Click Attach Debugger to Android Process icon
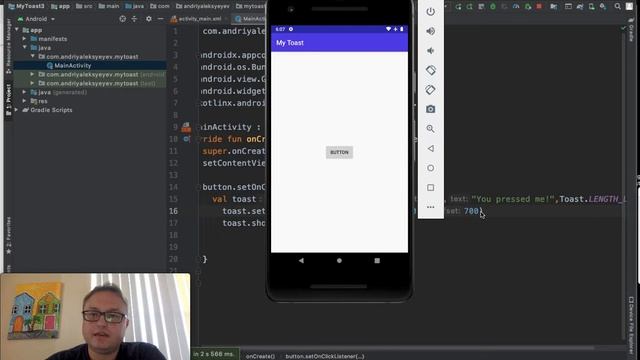Viewport: 640px width, 360px height. pyautogui.click(x=528, y=7)
